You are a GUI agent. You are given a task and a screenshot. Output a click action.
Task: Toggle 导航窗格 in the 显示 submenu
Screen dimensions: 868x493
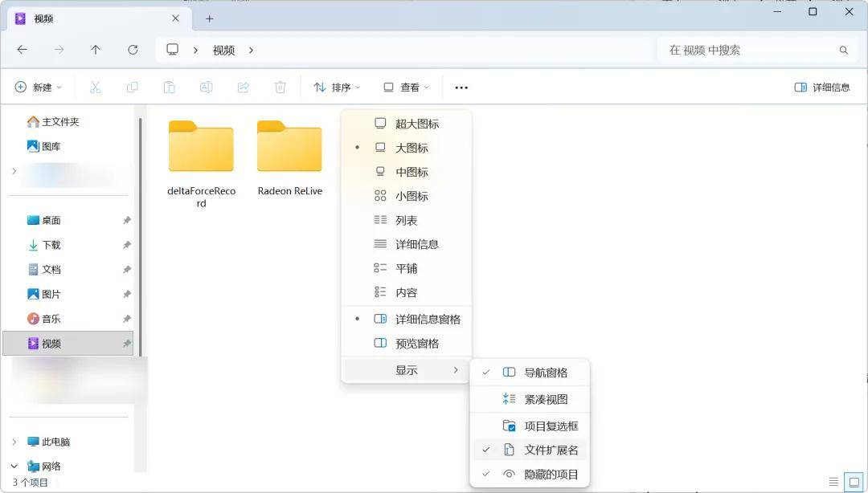pyautogui.click(x=530, y=373)
